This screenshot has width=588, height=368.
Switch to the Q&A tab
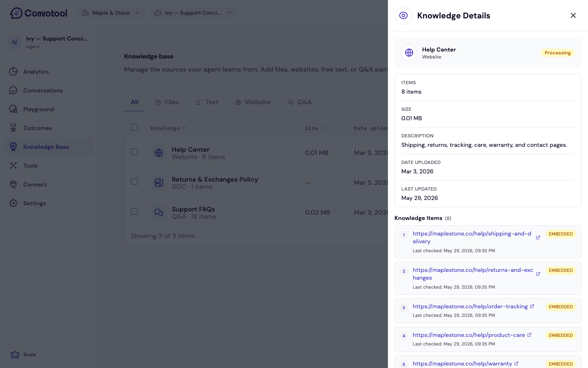tap(299, 102)
